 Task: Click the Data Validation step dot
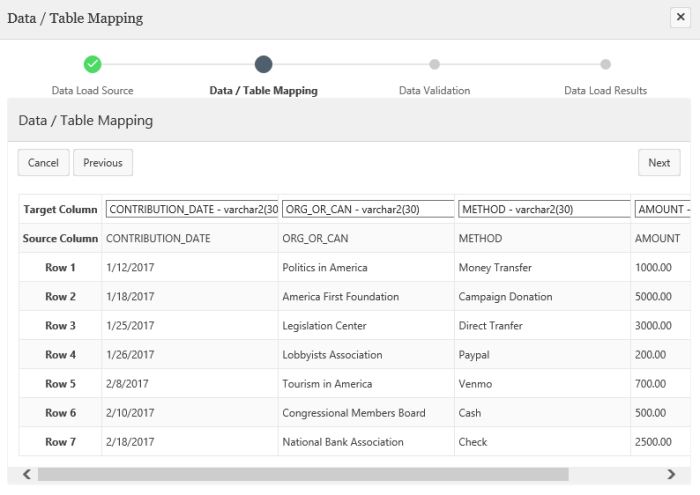[x=434, y=64]
